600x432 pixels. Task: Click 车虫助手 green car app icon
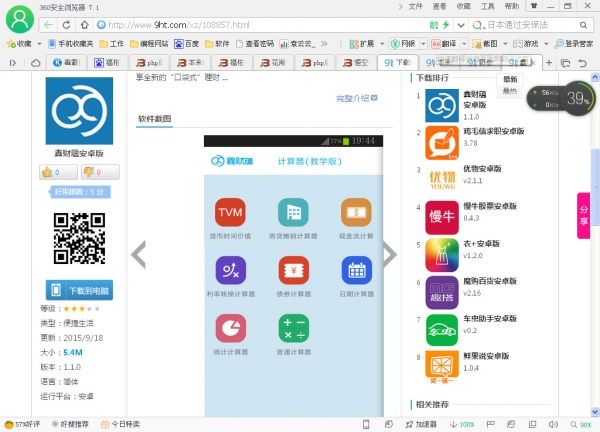point(442,330)
